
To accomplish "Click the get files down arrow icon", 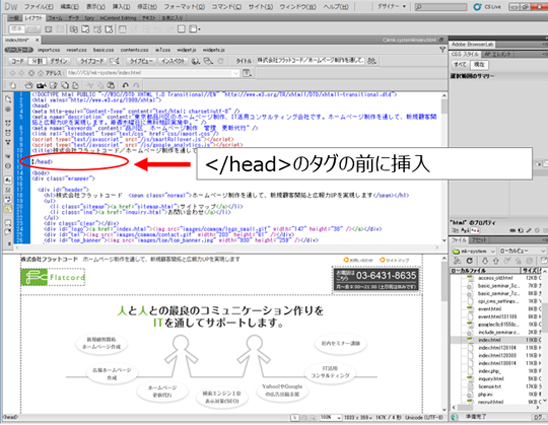I will 485,261.
